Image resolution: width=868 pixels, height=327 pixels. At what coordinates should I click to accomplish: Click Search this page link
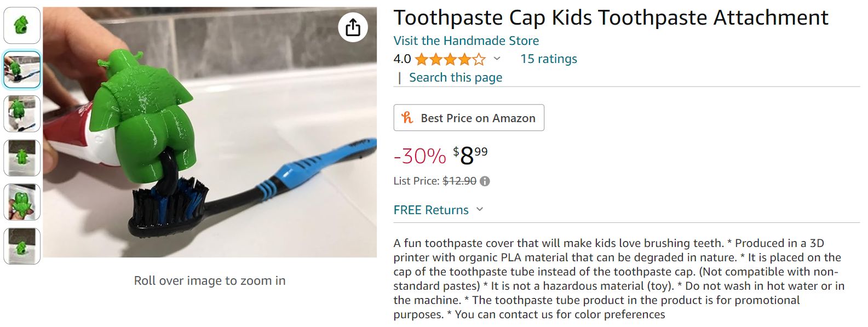pos(455,78)
